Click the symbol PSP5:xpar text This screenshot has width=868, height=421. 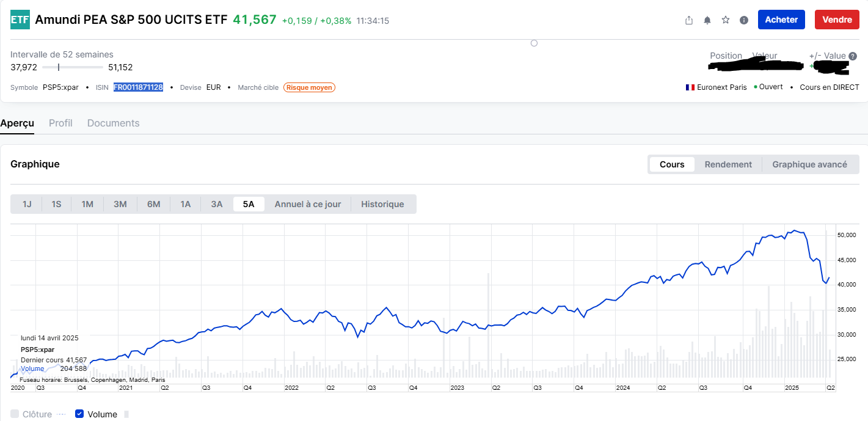[60, 87]
